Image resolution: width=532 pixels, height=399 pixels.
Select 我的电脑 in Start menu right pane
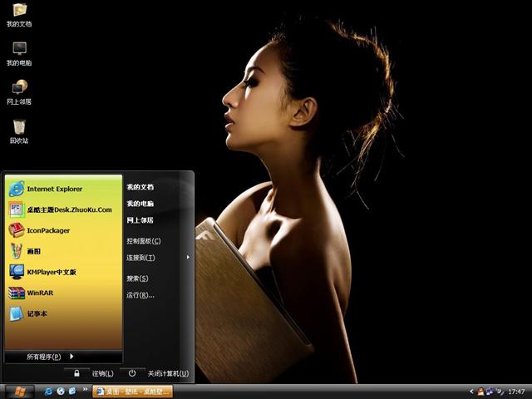140,204
